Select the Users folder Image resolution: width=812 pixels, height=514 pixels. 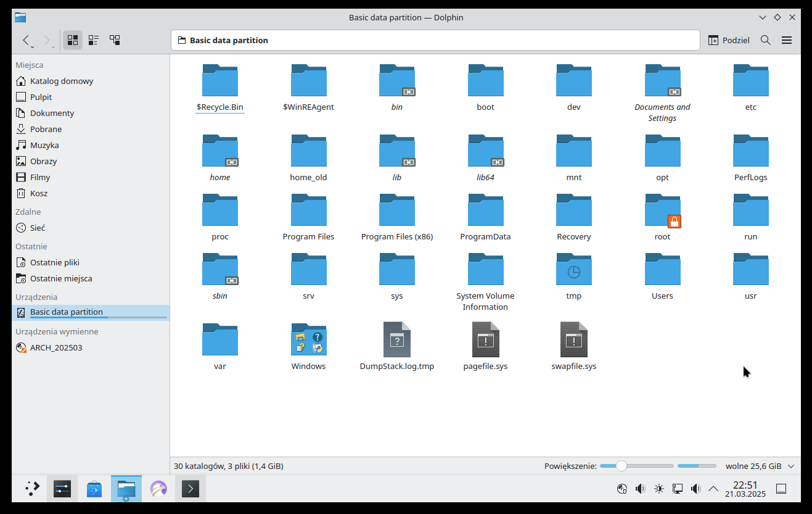[662, 277]
